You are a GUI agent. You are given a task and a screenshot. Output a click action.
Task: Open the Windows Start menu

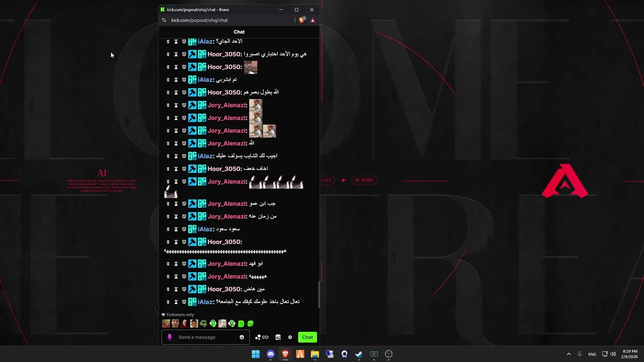click(x=256, y=354)
